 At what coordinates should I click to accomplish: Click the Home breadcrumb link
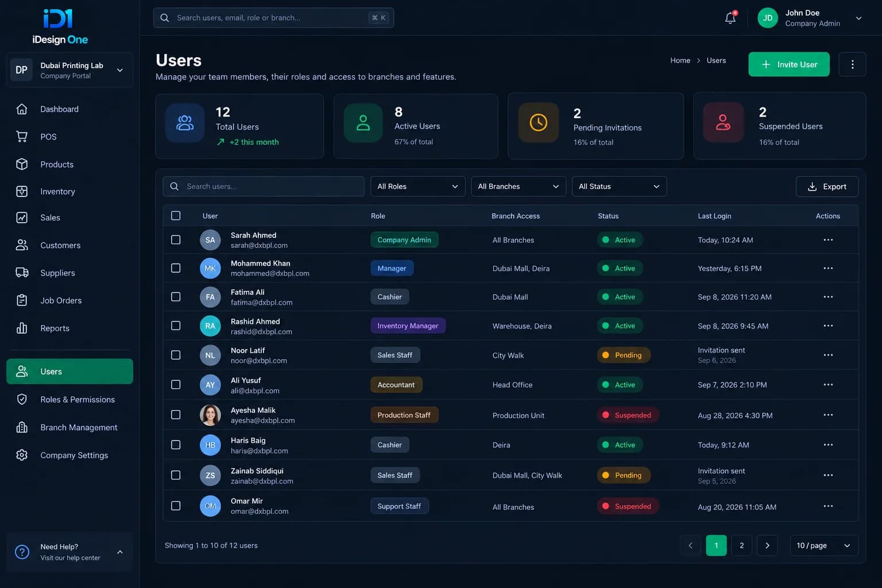[680, 60]
